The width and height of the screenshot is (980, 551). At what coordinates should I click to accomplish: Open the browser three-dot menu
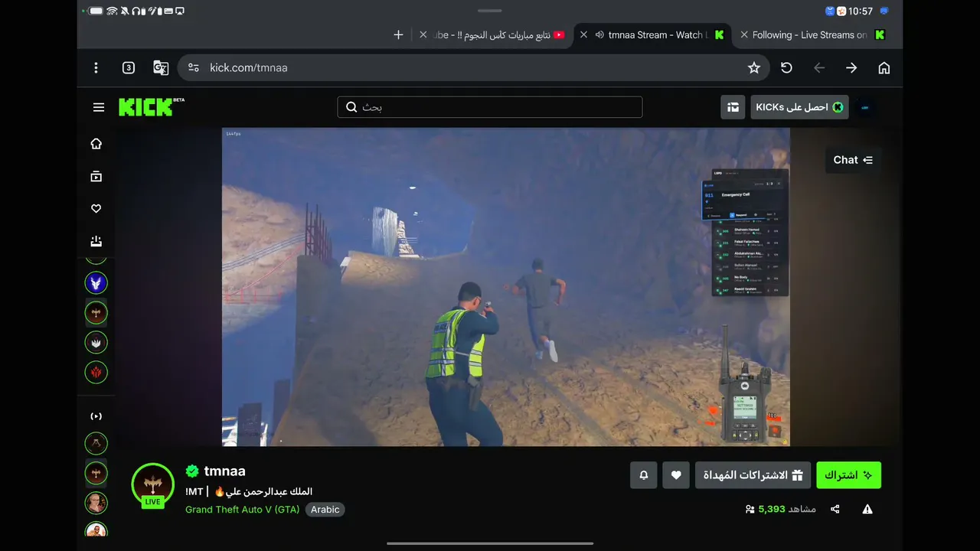click(x=96, y=68)
